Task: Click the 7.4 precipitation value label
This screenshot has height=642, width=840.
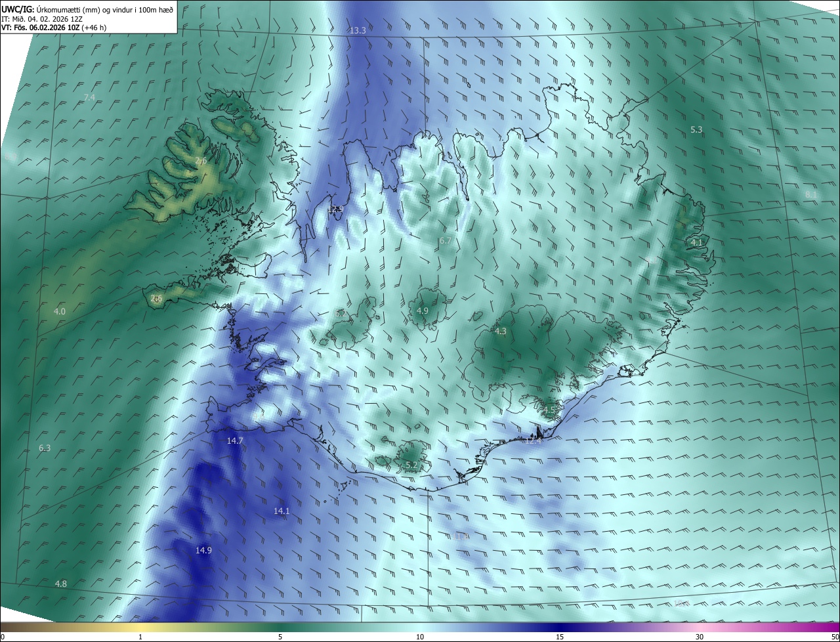Action: tap(90, 97)
